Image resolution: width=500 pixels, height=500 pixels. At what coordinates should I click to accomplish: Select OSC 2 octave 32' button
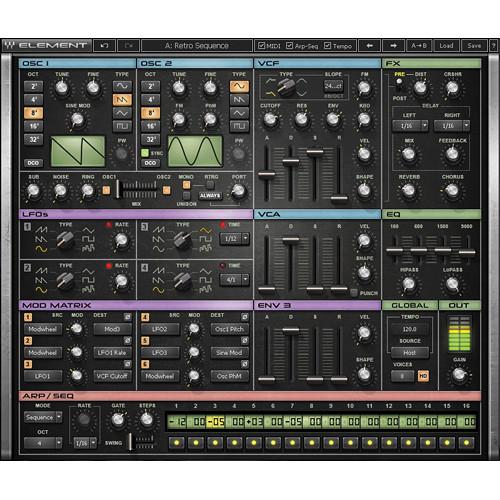[151, 140]
